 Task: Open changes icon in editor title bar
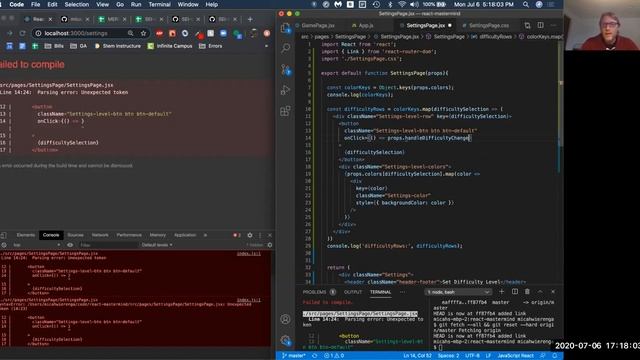527,25
